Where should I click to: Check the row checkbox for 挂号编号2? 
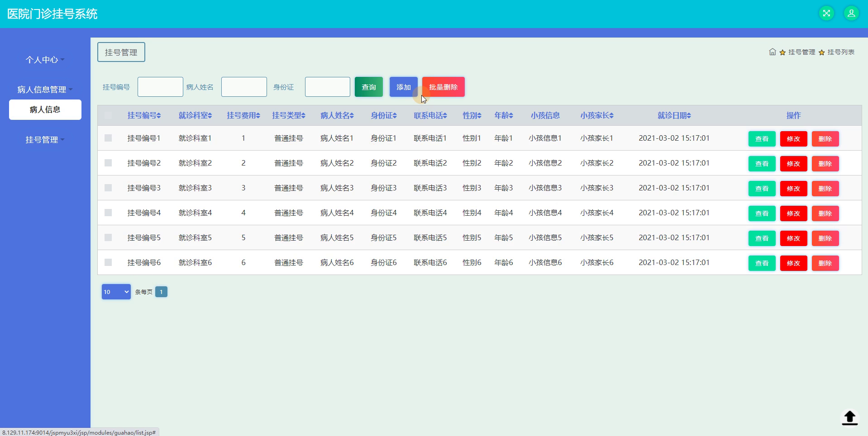(108, 163)
